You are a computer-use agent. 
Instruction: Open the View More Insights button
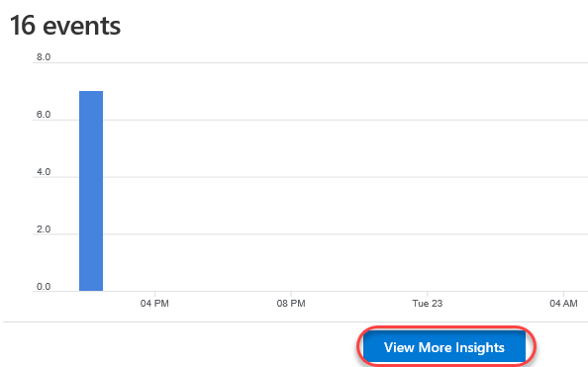(x=444, y=347)
